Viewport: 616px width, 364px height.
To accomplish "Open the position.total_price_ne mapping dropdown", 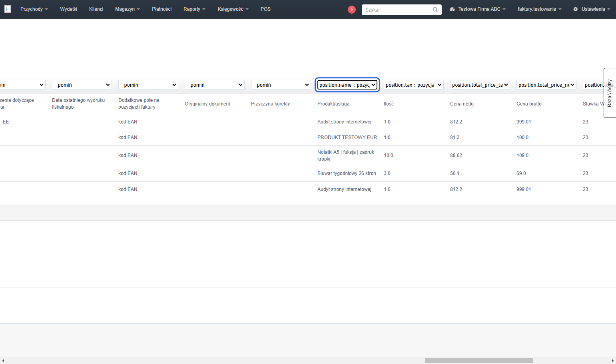I will [546, 85].
